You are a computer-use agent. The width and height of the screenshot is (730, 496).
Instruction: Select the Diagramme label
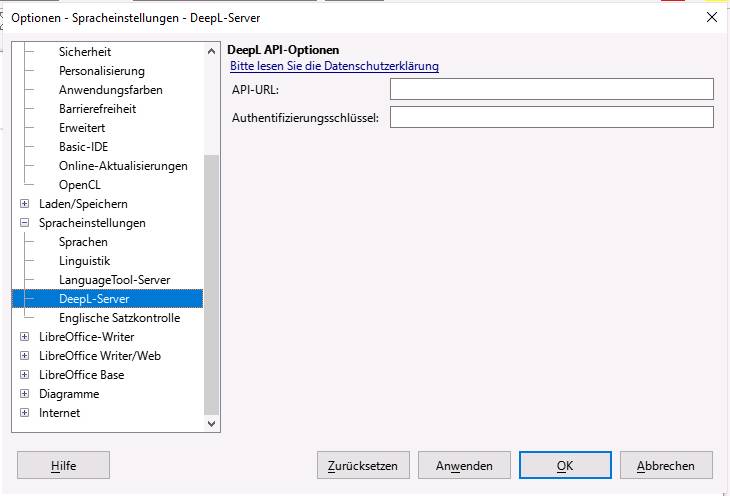pyautogui.click(x=69, y=394)
